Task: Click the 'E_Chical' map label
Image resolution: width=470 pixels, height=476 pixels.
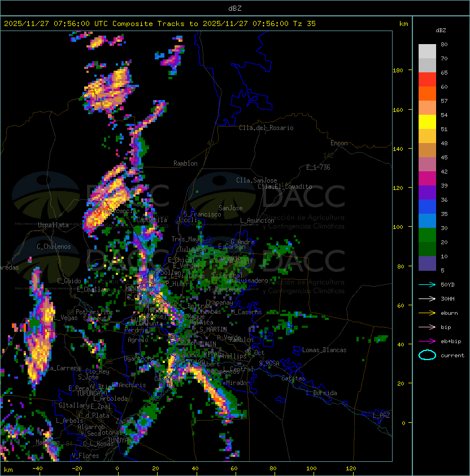Action: click(x=181, y=260)
